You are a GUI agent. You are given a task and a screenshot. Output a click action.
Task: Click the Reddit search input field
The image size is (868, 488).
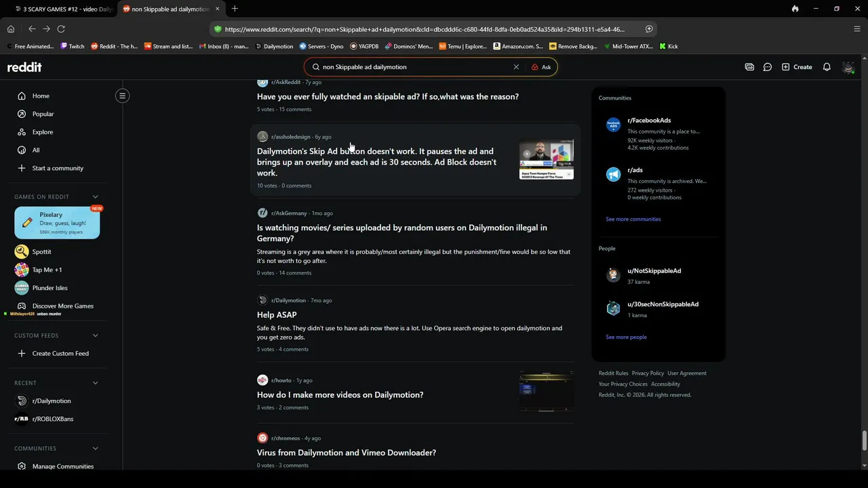click(x=414, y=67)
